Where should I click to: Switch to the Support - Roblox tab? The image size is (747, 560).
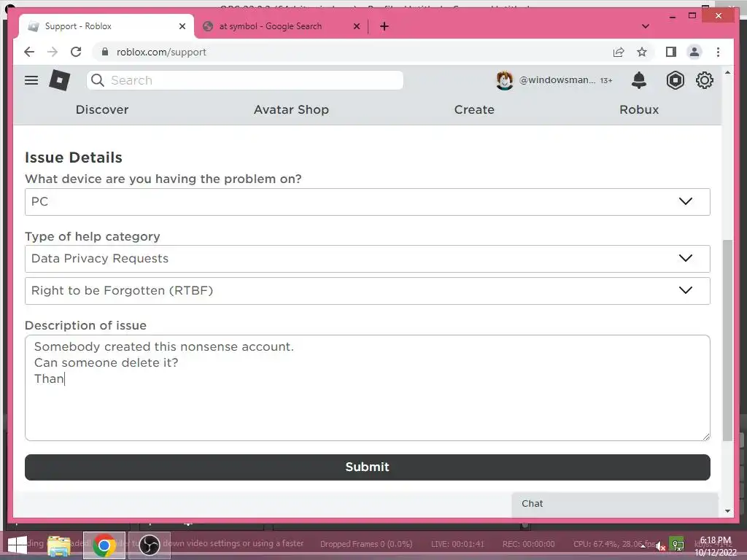[107, 26]
